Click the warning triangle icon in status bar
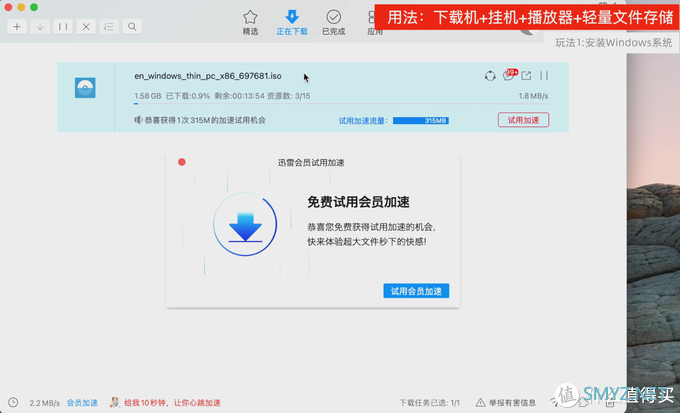 pyautogui.click(x=481, y=403)
